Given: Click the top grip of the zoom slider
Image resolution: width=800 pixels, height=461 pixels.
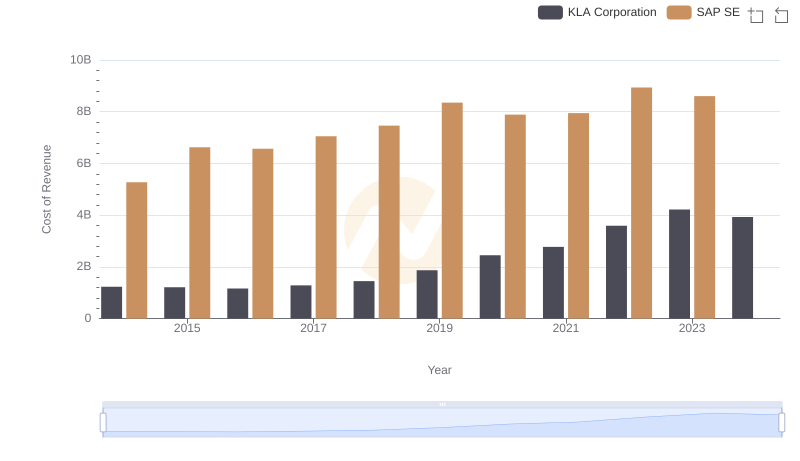Looking at the screenshot, I should click(442, 404).
